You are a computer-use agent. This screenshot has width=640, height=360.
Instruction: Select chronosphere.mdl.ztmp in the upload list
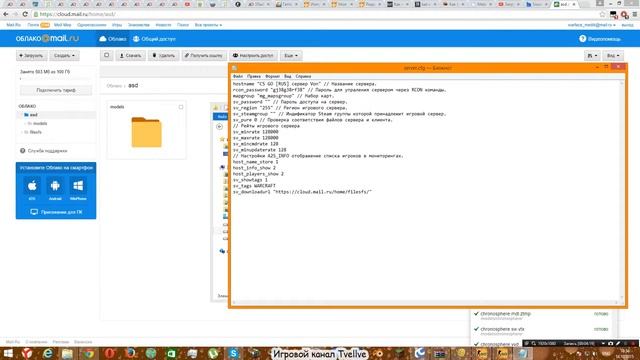point(505,314)
